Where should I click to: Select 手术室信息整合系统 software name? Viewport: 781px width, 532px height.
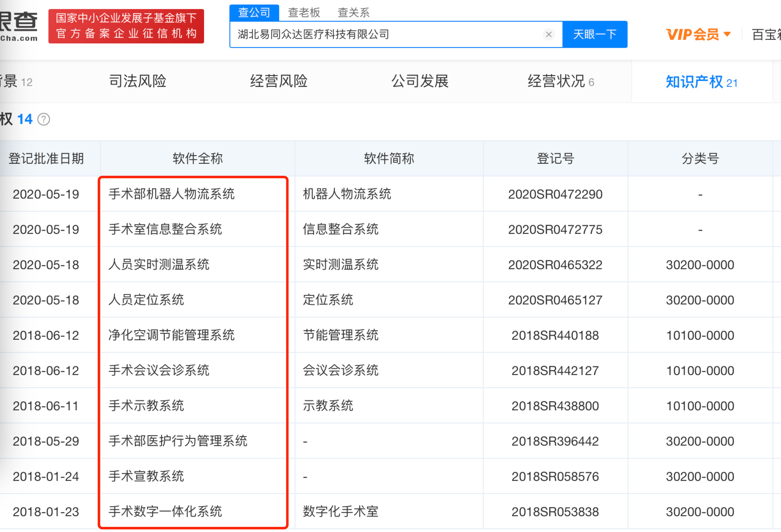click(165, 229)
